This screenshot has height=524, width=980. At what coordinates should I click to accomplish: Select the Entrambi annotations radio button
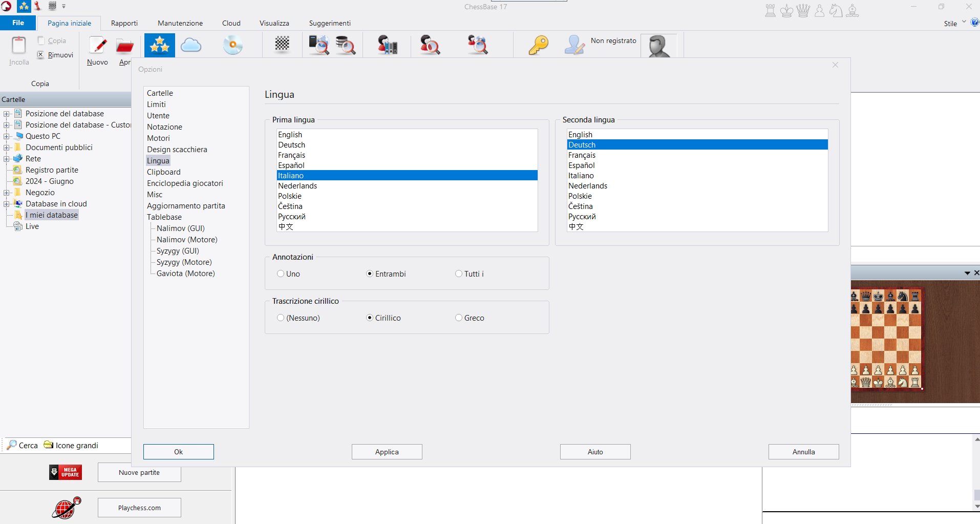[370, 274]
